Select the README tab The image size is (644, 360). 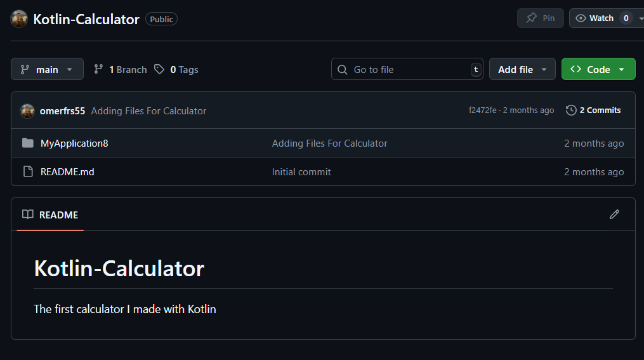(50, 215)
